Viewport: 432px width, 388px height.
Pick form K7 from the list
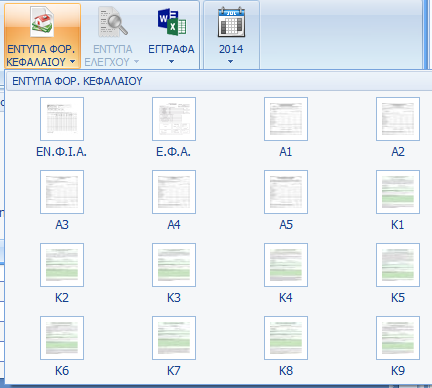[x=174, y=338]
